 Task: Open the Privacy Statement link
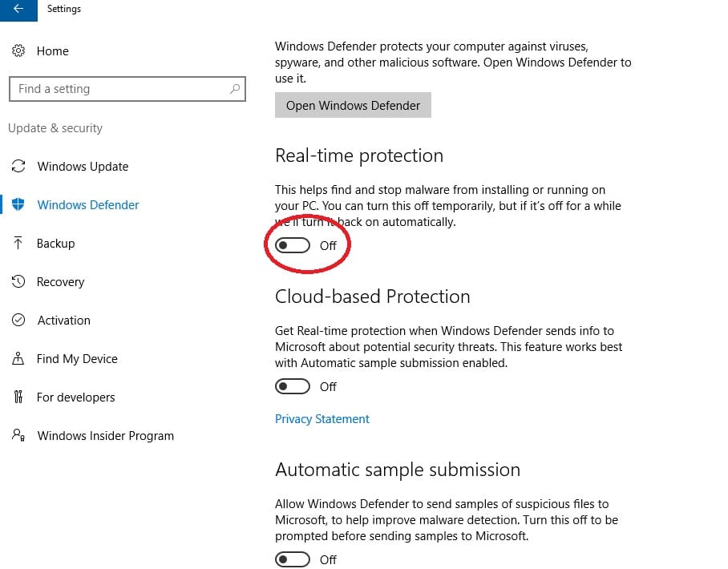pyautogui.click(x=322, y=419)
